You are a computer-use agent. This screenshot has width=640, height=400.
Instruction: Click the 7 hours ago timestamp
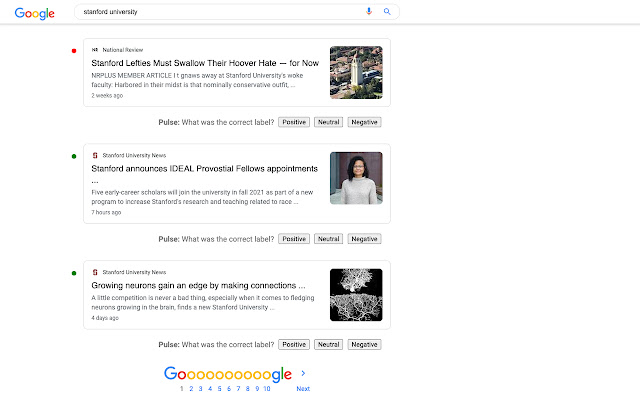click(106, 212)
